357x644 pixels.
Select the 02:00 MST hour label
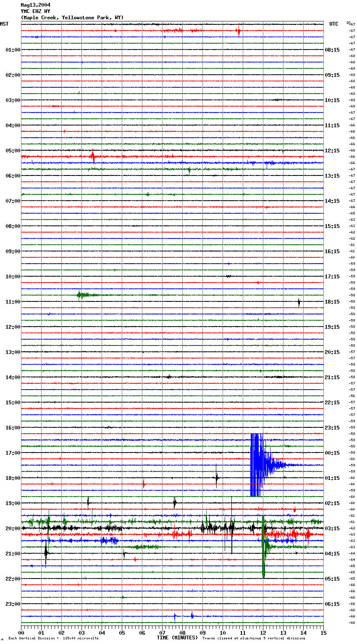[13, 75]
